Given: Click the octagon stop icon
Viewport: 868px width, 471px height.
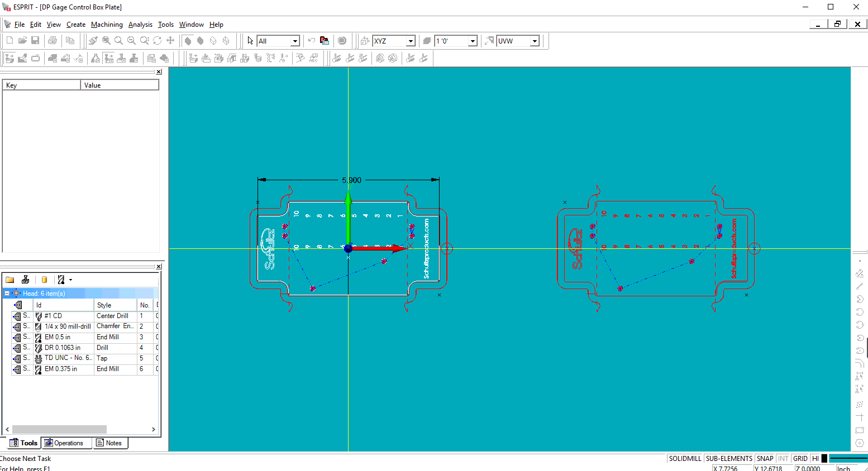Looking at the screenshot, I should coord(342,40).
